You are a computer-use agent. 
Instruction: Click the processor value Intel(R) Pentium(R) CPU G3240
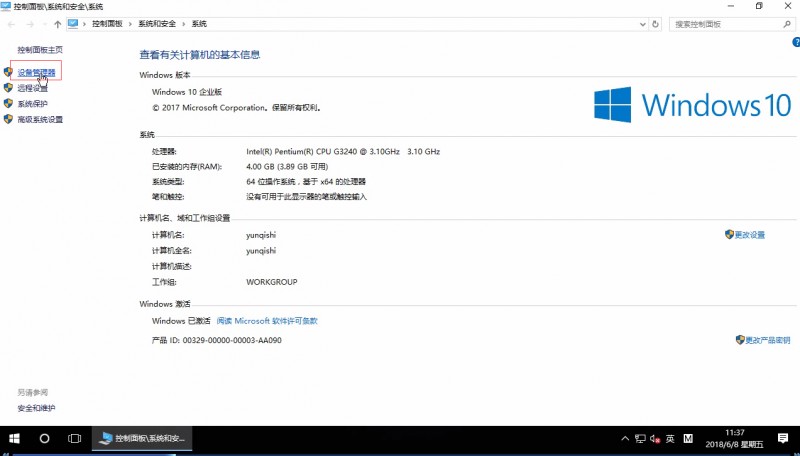click(343, 151)
